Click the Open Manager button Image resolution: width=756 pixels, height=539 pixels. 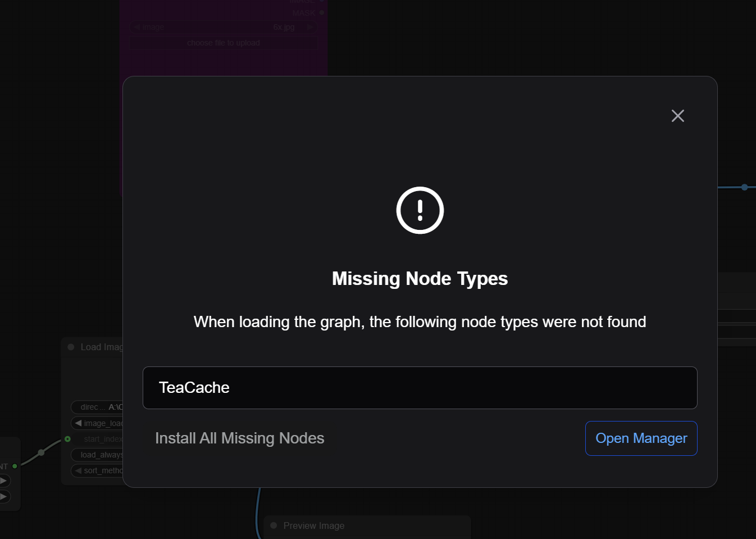pyautogui.click(x=641, y=438)
